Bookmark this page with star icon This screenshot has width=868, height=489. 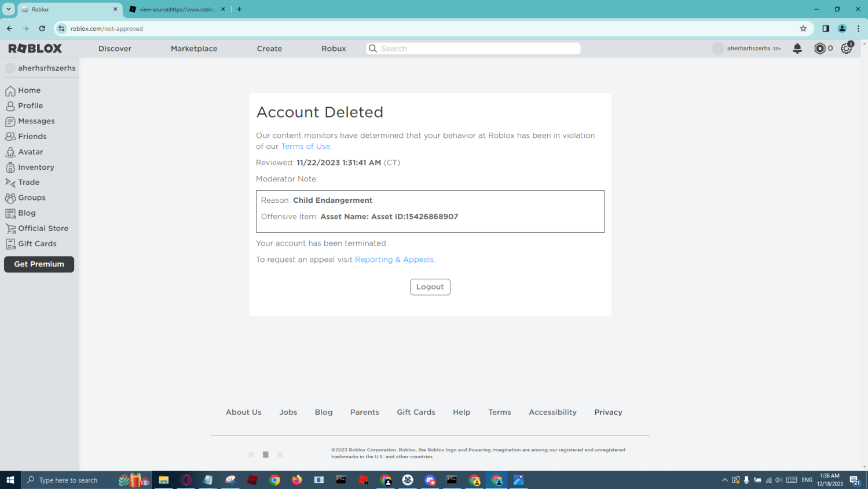[803, 28]
